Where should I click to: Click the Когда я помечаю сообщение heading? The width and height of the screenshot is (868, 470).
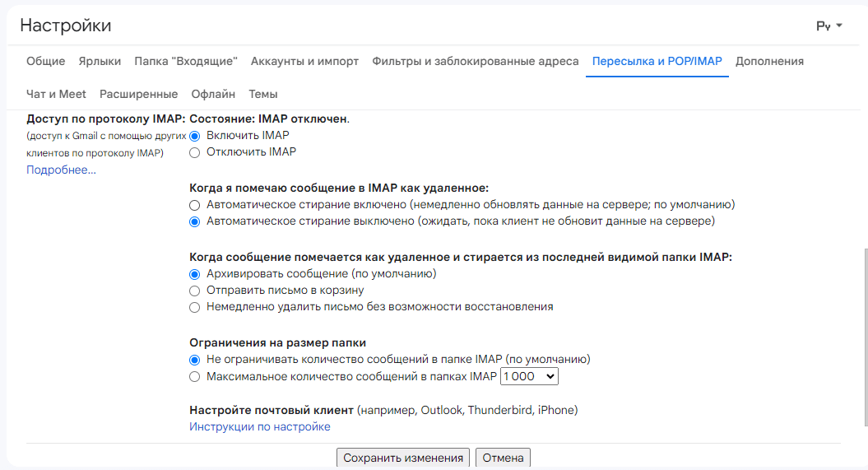[x=339, y=188]
